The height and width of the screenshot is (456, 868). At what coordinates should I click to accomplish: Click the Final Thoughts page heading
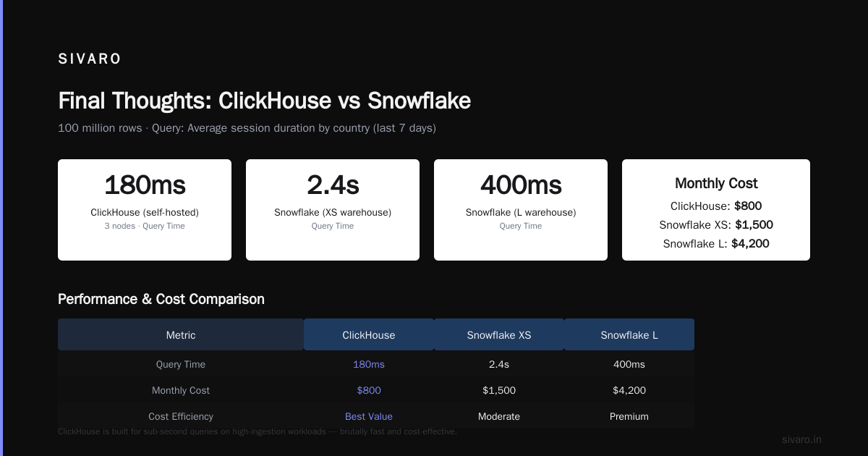[264, 101]
